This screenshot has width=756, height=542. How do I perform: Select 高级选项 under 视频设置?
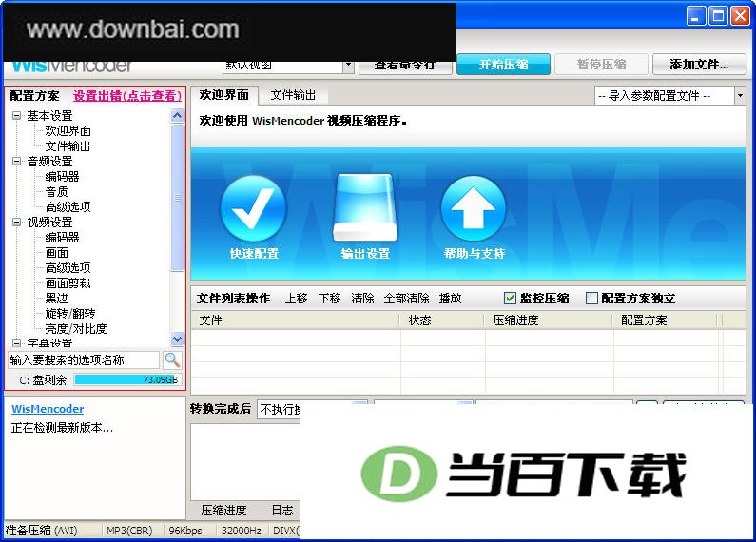pyautogui.click(x=68, y=267)
